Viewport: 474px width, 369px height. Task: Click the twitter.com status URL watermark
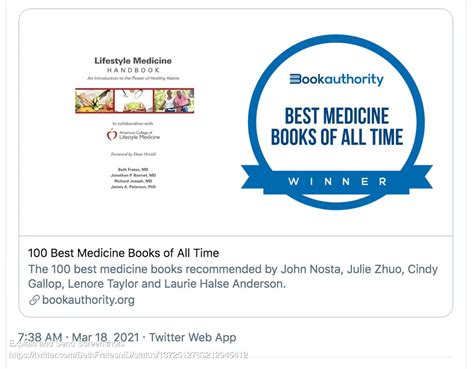pyautogui.click(x=129, y=355)
